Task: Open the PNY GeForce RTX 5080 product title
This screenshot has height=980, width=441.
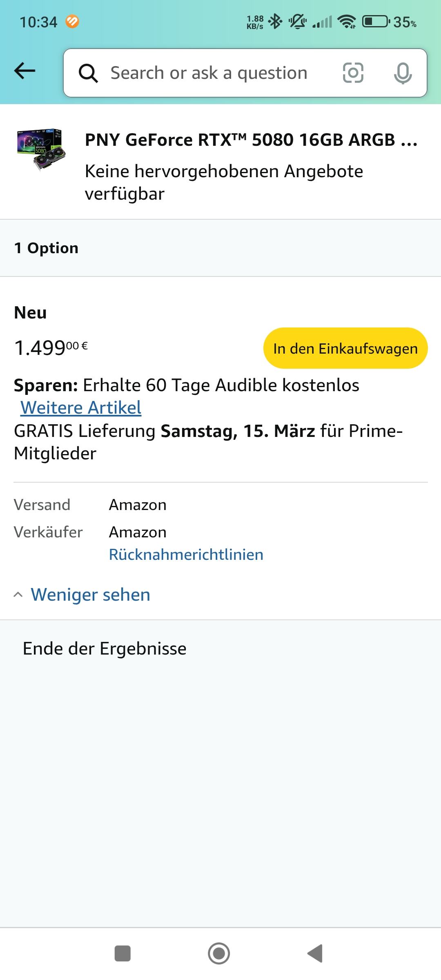Action: click(251, 140)
